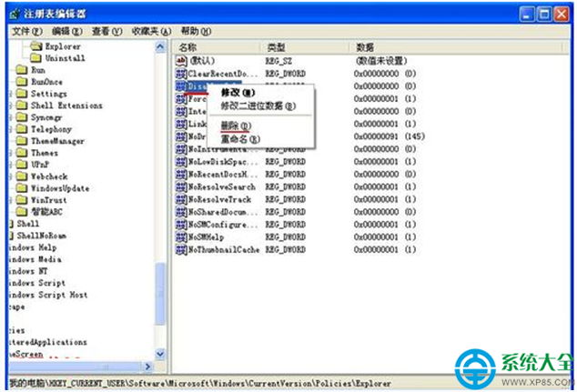Choose 修改 from the context menu
The width and height of the screenshot is (577, 392).
(x=237, y=93)
